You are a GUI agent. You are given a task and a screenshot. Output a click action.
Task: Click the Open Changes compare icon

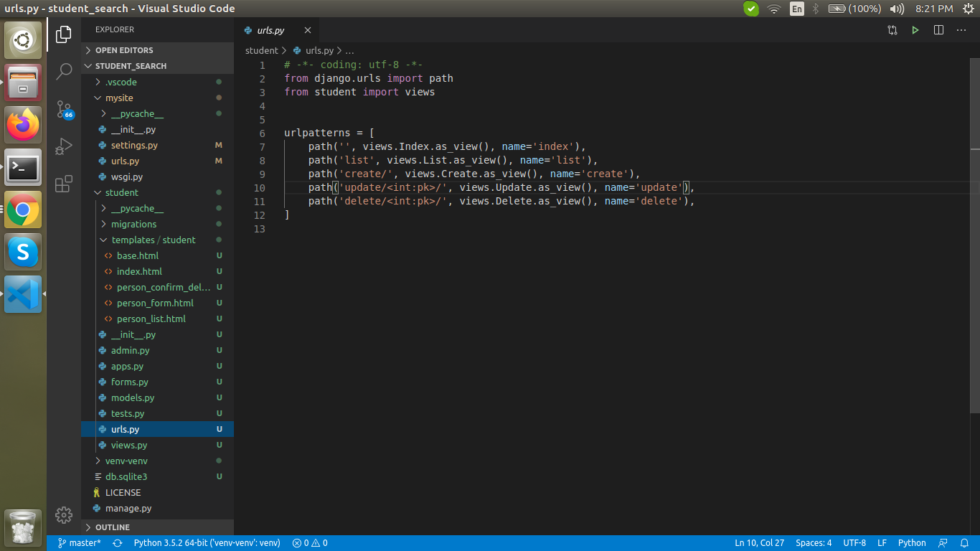892,30
